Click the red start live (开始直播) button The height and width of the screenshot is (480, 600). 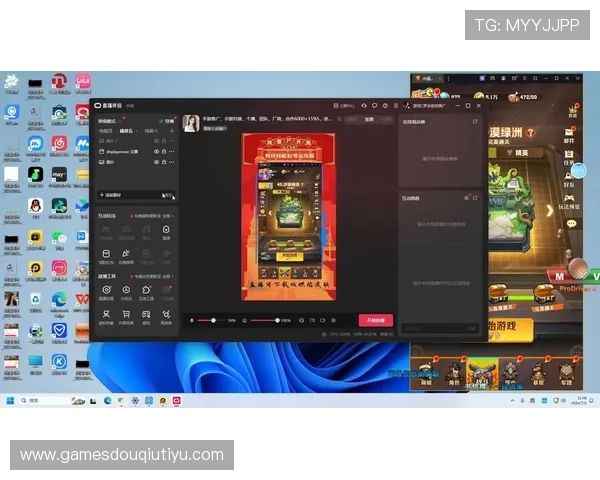tap(376, 320)
